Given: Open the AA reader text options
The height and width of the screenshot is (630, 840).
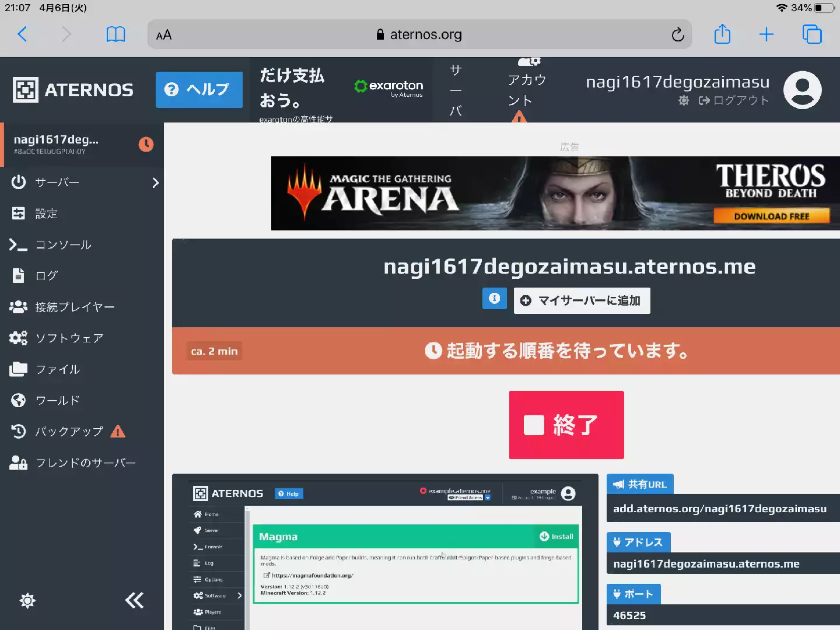Looking at the screenshot, I should [164, 35].
